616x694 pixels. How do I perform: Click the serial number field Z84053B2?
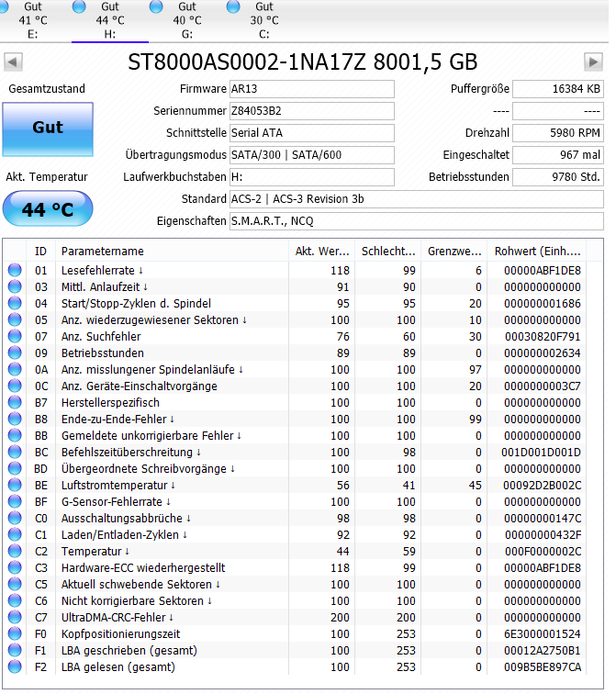point(311,111)
